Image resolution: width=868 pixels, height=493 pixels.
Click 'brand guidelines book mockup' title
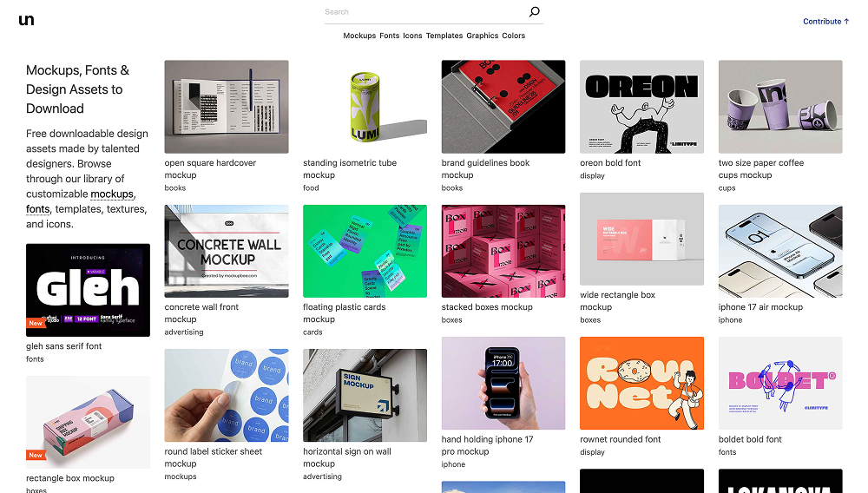(485, 168)
